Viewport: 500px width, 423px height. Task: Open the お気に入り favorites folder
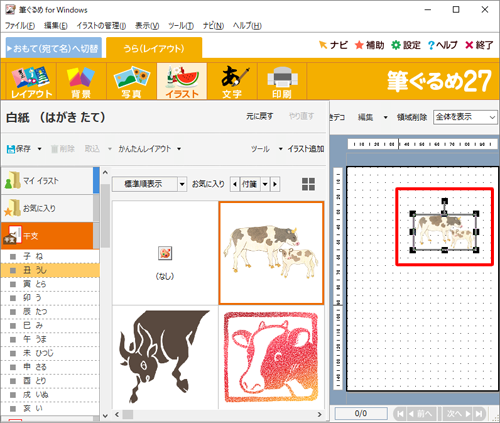[x=47, y=208]
